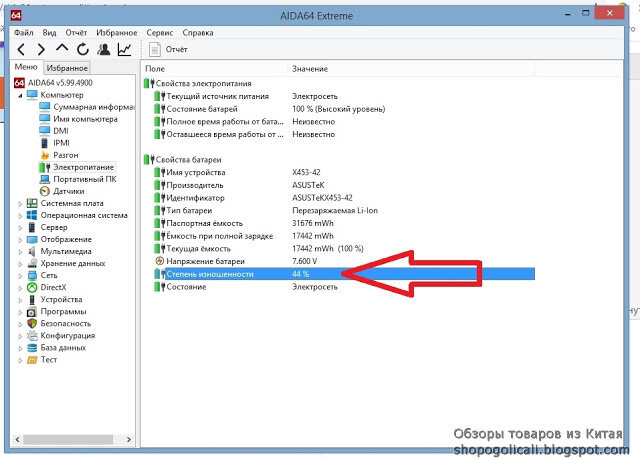
Task: Switch to the Избранное sidebar tab
Action: (x=67, y=68)
